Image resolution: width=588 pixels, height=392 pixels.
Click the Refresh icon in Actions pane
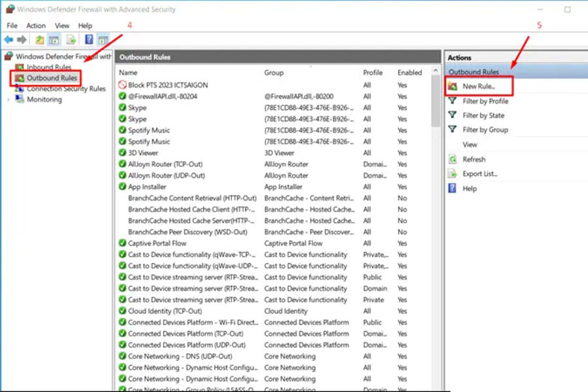pos(453,159)
